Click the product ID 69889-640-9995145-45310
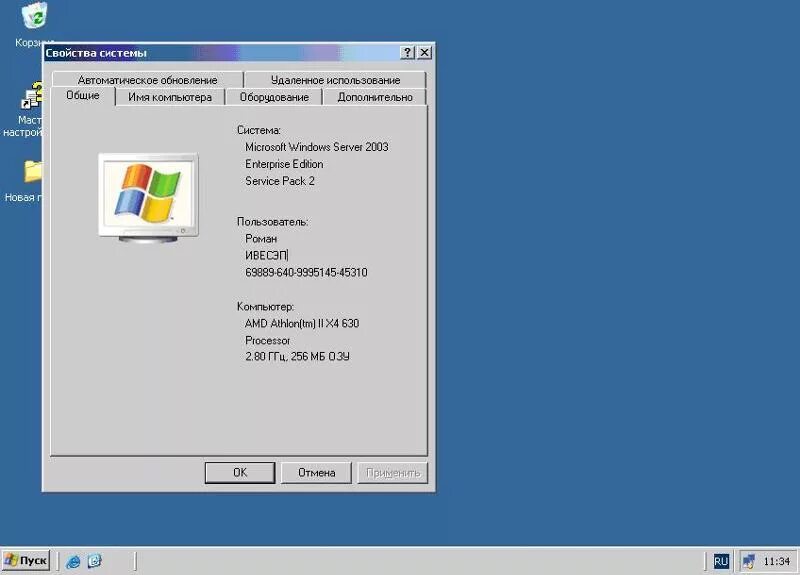 306,272
